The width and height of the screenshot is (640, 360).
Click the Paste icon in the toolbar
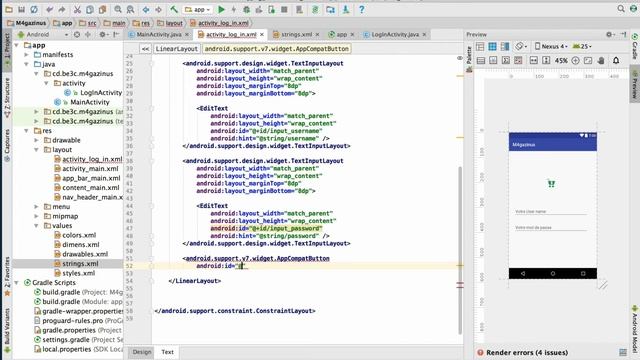[102, 9]
